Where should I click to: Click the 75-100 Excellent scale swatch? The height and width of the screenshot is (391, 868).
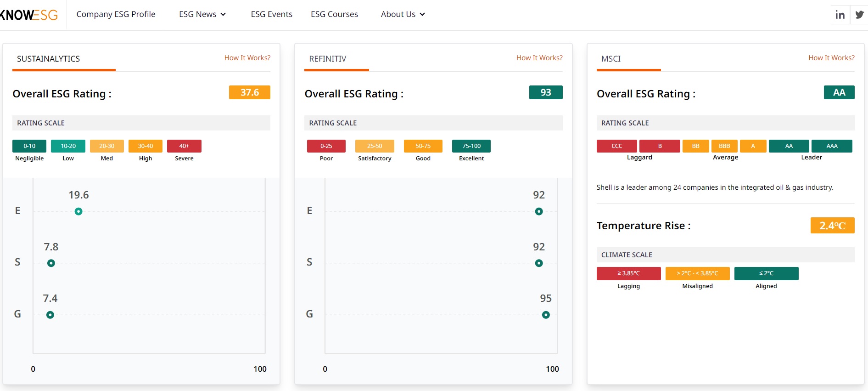tap(471, 146)
